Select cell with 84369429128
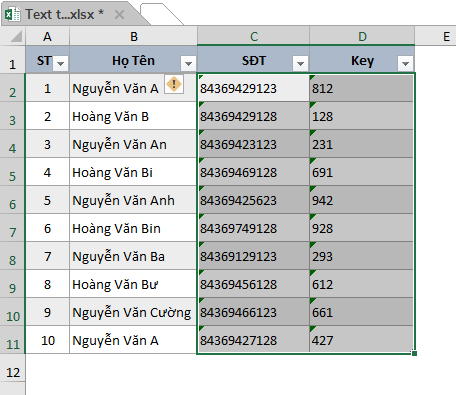459x395 pixels. click(254, 116)
